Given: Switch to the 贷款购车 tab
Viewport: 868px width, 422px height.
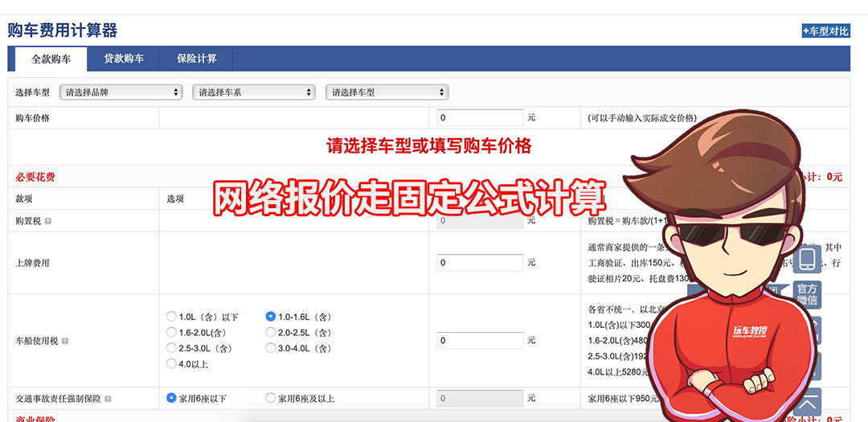Looking at the screenshot, I should [124, 59].
